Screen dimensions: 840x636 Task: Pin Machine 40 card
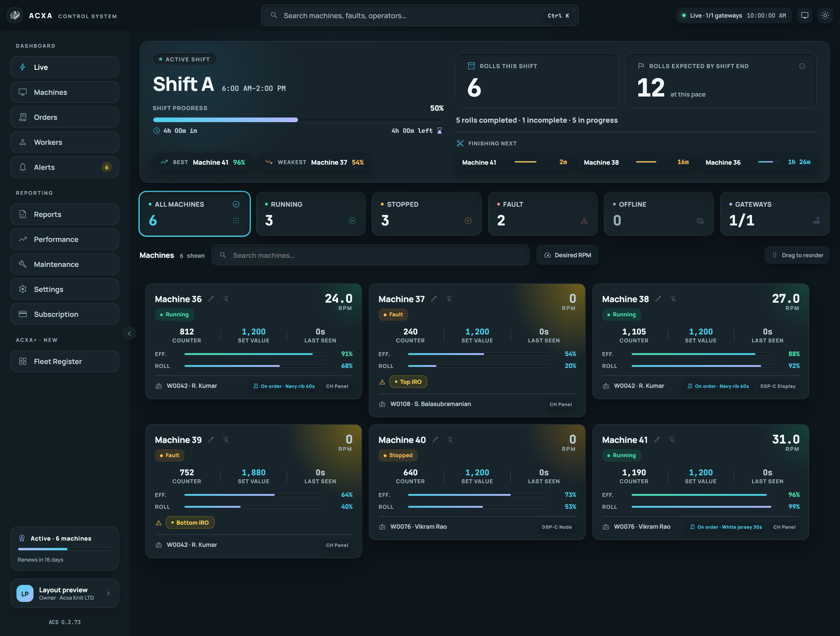pos(450,440)
